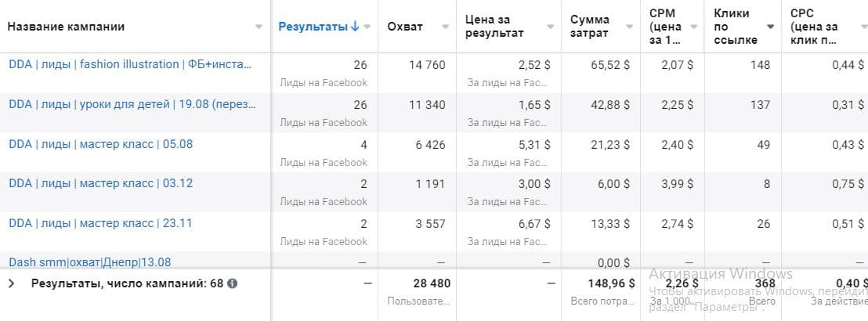
Task: Click the мастер класс 23.11 campaign link
Action: click(100, 223)
